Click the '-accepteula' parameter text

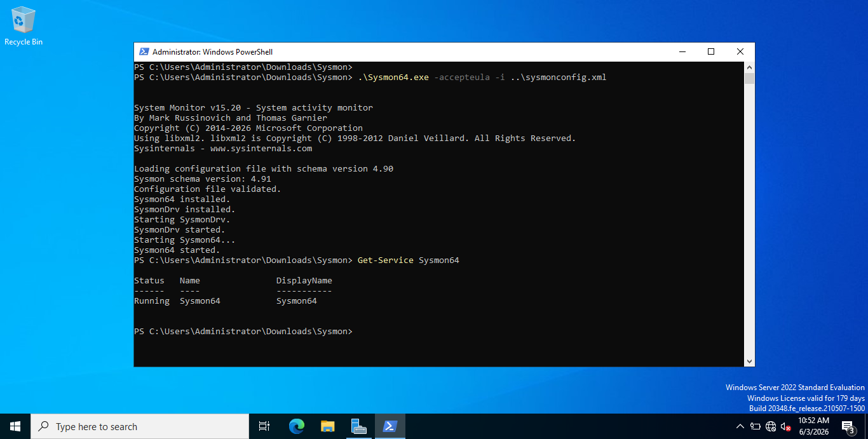(x=462, y=78)
